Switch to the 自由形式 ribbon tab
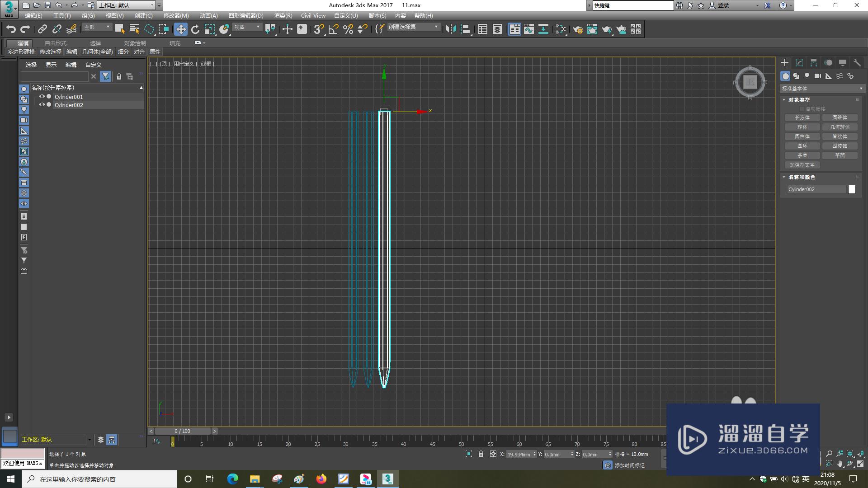 pos(56,43)
